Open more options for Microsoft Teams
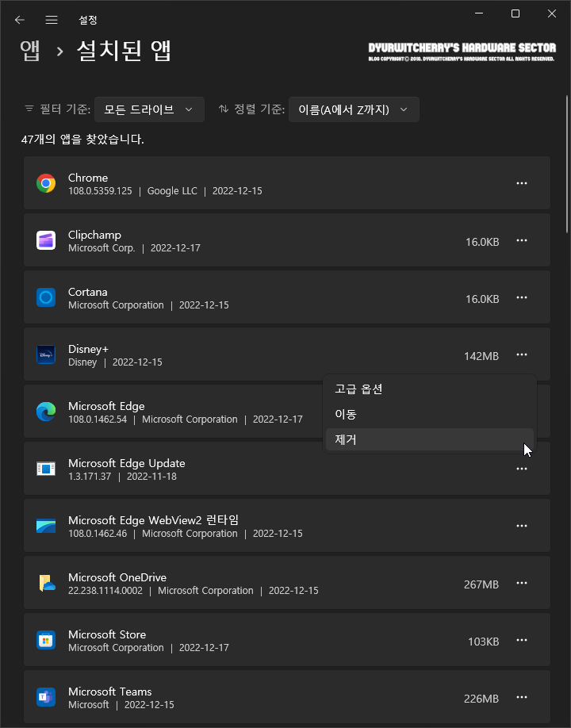571x728 pixels. tap(522, 697)
